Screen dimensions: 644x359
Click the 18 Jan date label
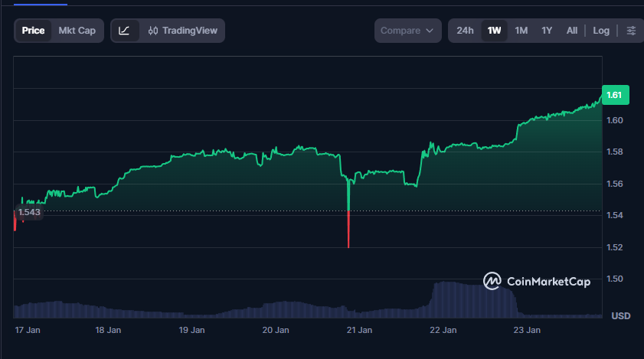tap(108, 330)
